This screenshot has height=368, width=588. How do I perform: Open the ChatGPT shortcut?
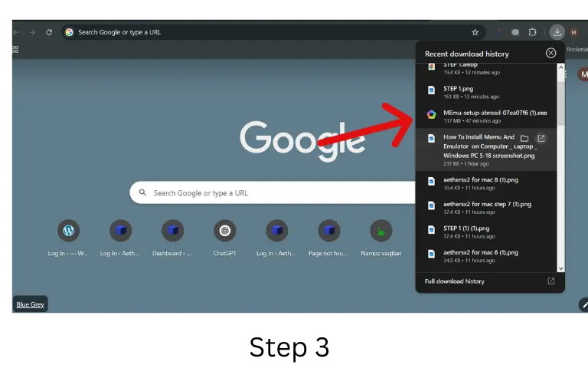point(224,238)
